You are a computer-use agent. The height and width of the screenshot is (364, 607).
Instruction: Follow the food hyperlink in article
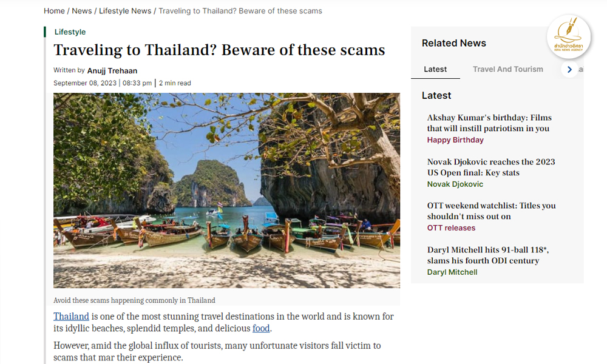tap(261, 328)
